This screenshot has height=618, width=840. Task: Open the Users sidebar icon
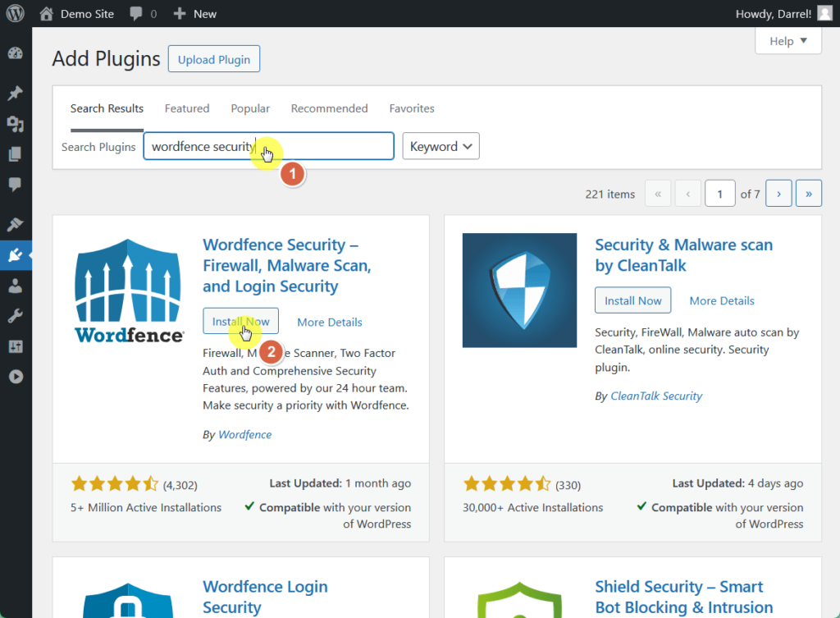(15, 286)
